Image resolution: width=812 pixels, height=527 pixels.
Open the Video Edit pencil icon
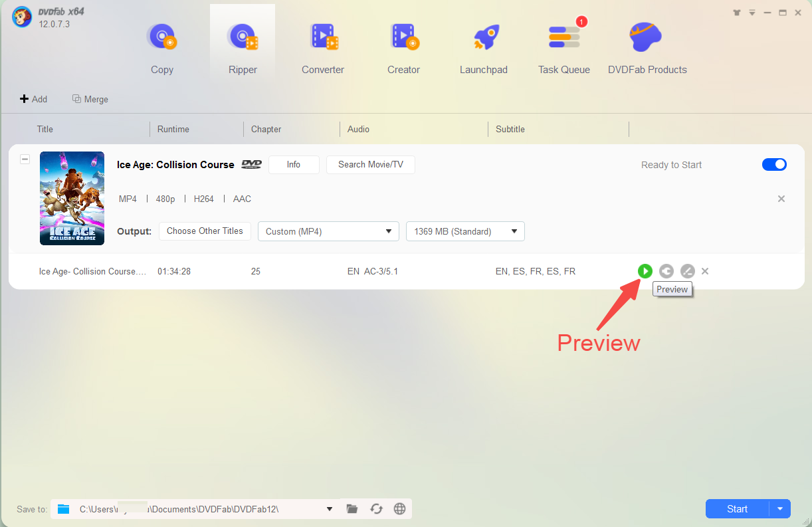pyautogui.click(x=688, y=271)
